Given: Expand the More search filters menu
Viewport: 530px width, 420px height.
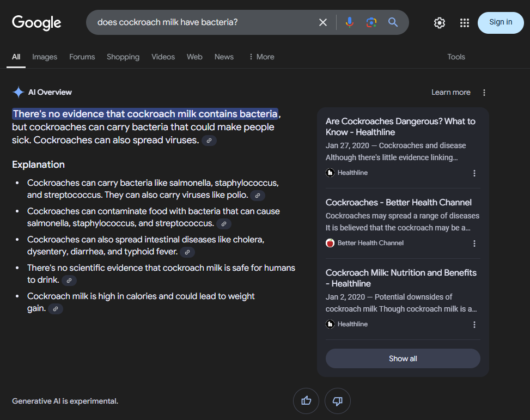Looking at the screenshot, I should tap(261, 57).
